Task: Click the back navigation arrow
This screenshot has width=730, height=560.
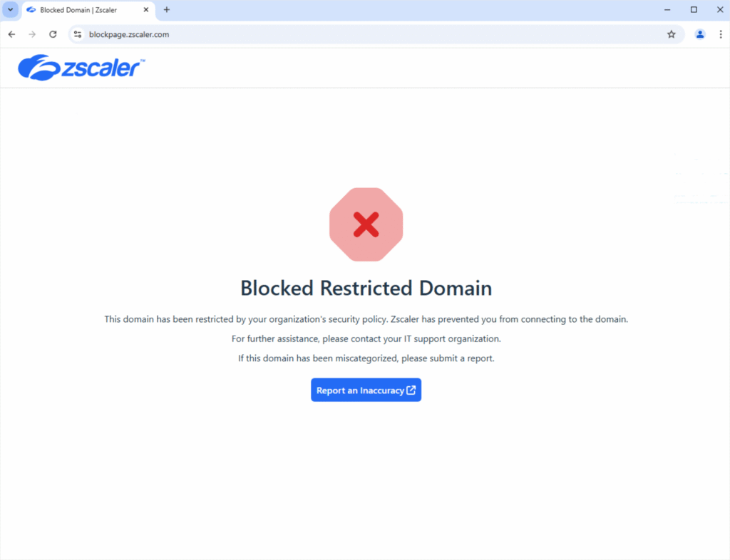Action: 11,33
